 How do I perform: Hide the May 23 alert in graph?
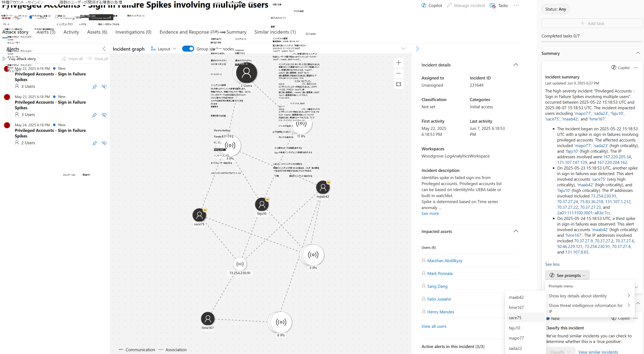coord(104,115)
